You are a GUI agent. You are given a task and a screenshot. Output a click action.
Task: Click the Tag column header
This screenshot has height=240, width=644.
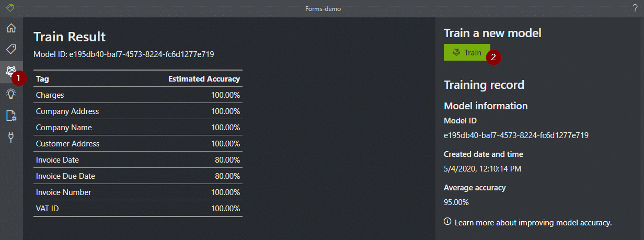coord(42,79)
